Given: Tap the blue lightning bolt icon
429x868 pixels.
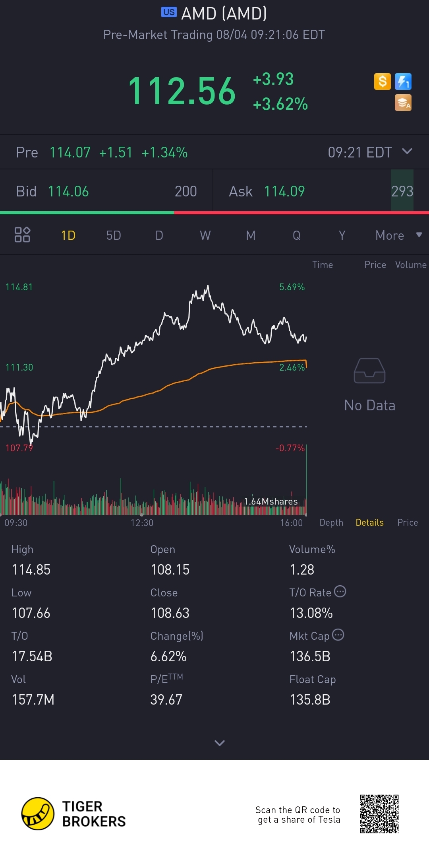Looking at the screenshot, I should (403, 82).
